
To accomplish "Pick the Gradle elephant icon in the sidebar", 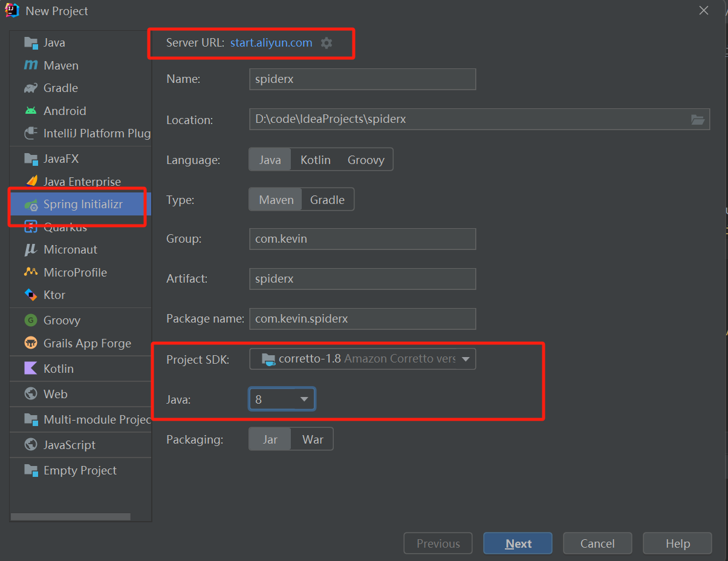I will pos(31,88).
